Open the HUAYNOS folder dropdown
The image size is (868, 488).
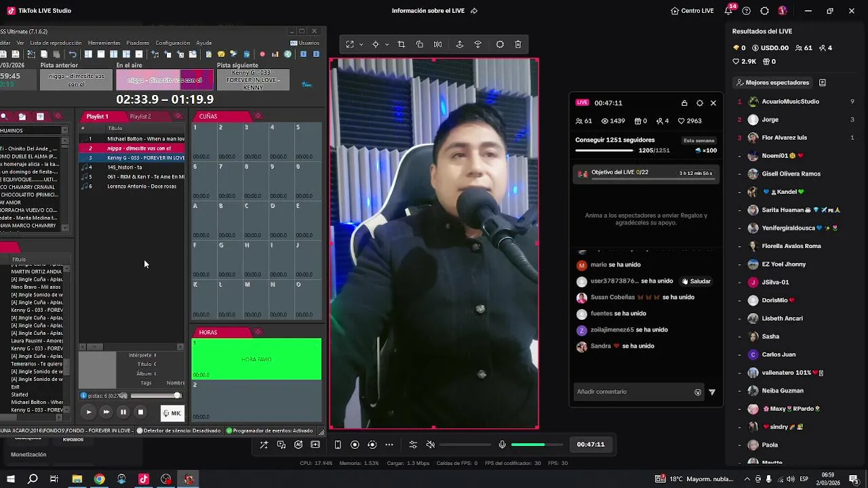pyautogui.click(x=64, y=130)
